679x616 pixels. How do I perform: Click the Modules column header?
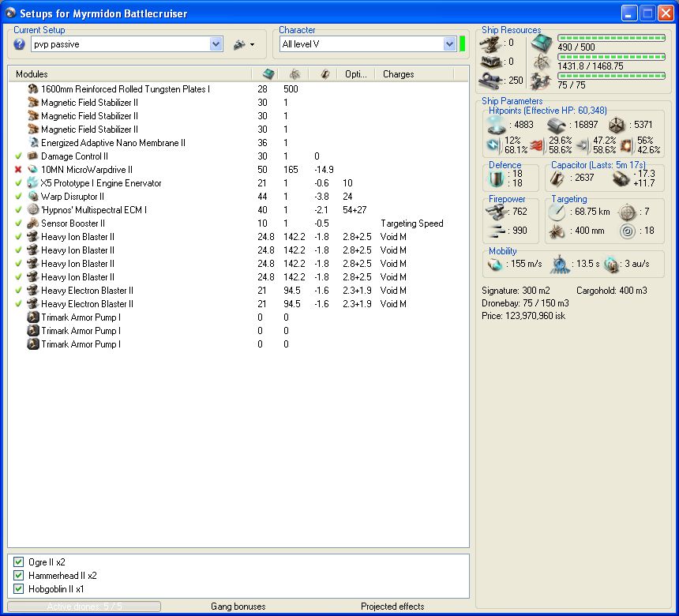pyautogui.click(x=130, y=74)
